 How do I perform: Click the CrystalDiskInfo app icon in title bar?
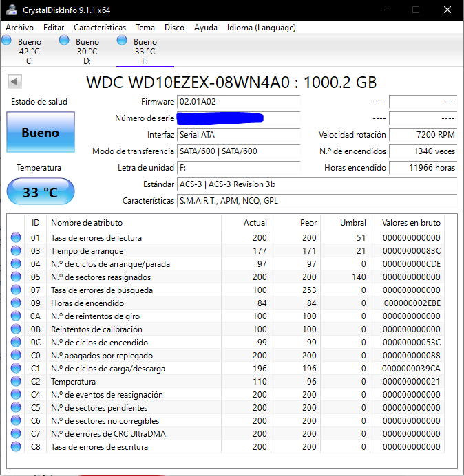point(12,10)
